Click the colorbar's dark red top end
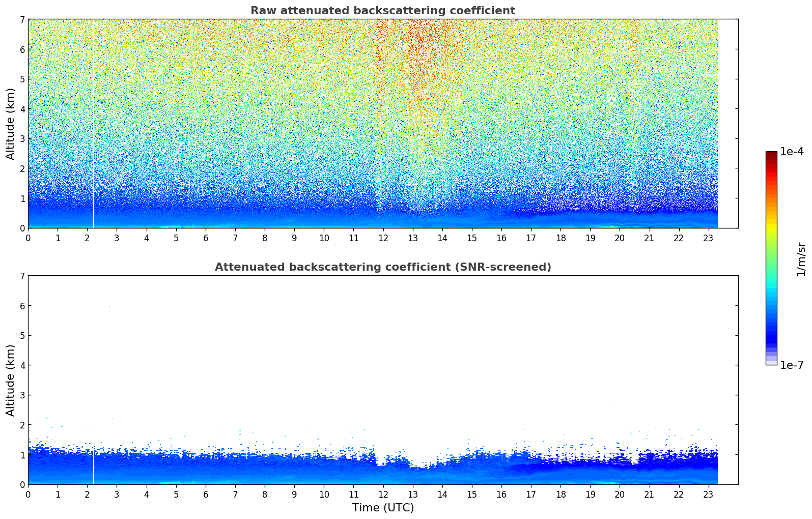 click(771, 154)
